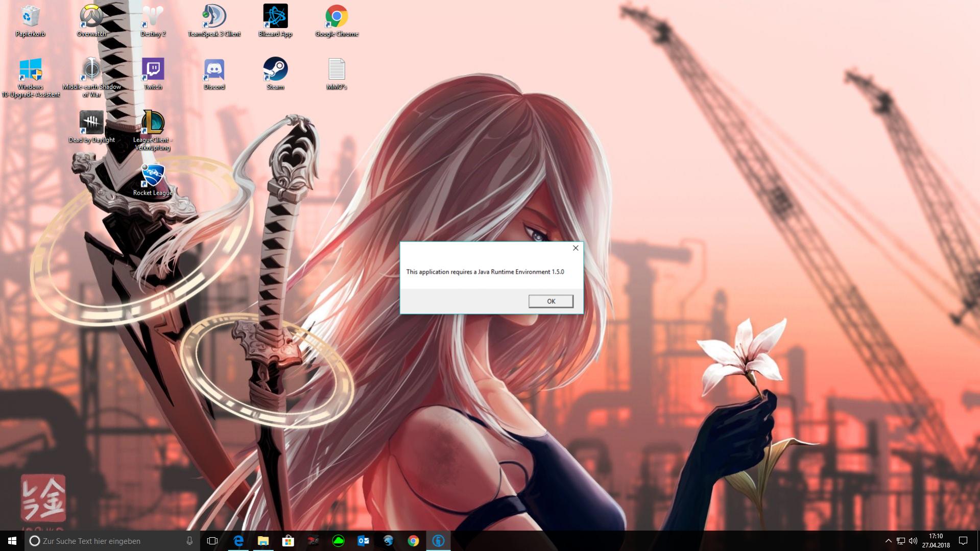Open Microsoft Edge from the taskbar

(238, 541)
